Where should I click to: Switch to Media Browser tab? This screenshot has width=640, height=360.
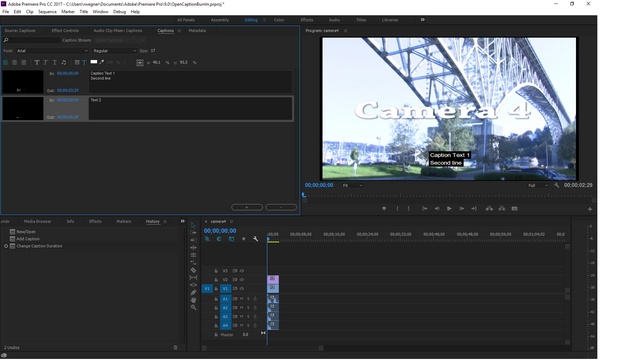[38, 221]
